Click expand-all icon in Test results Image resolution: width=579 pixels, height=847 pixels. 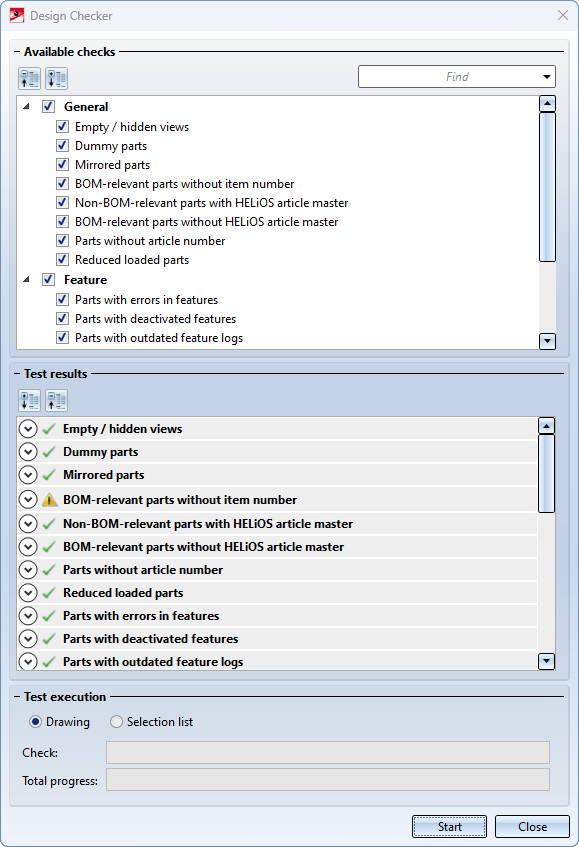pos(30,401)
